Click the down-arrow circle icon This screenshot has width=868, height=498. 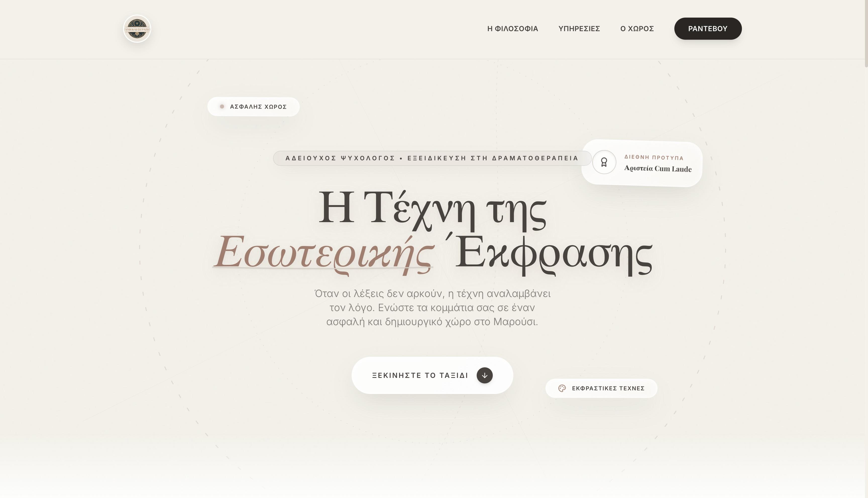[x=484, y=376]
